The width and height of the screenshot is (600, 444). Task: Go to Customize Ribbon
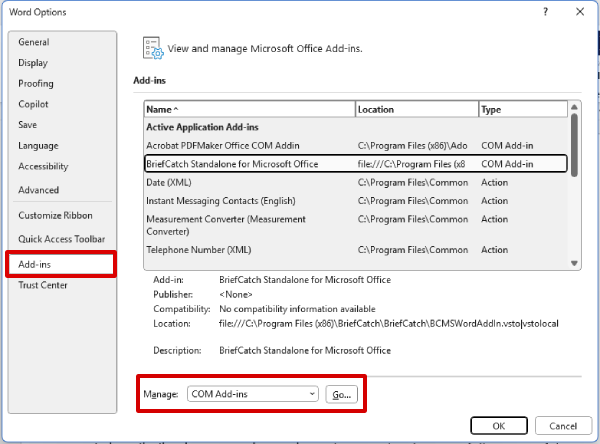coord(55,215)
